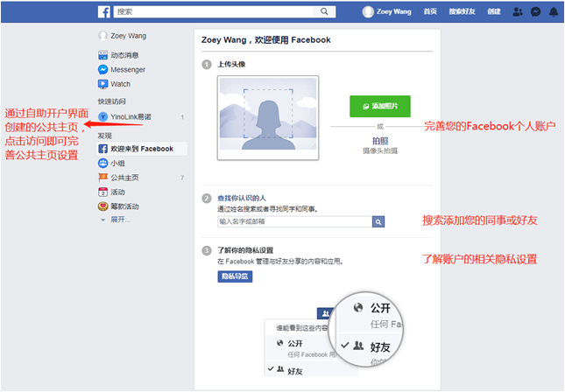
Task: Click the 上传头像 step title
Action: tap(231, 64)
